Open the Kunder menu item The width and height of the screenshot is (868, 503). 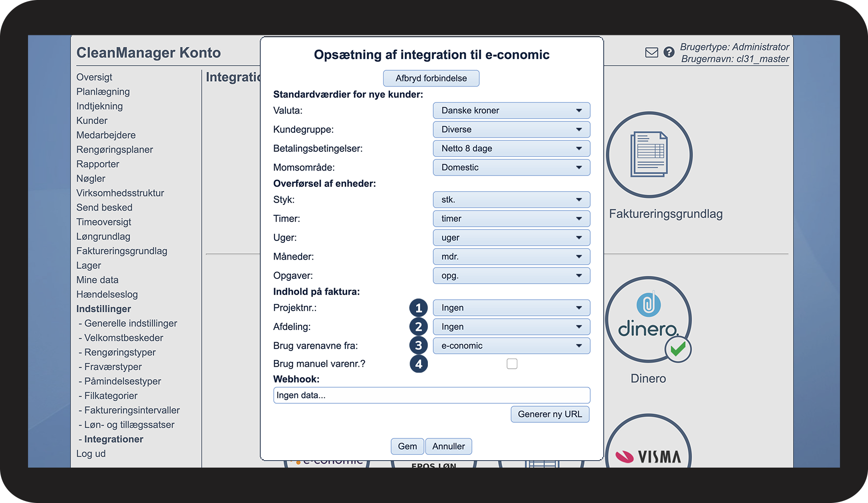coord(92,121)
